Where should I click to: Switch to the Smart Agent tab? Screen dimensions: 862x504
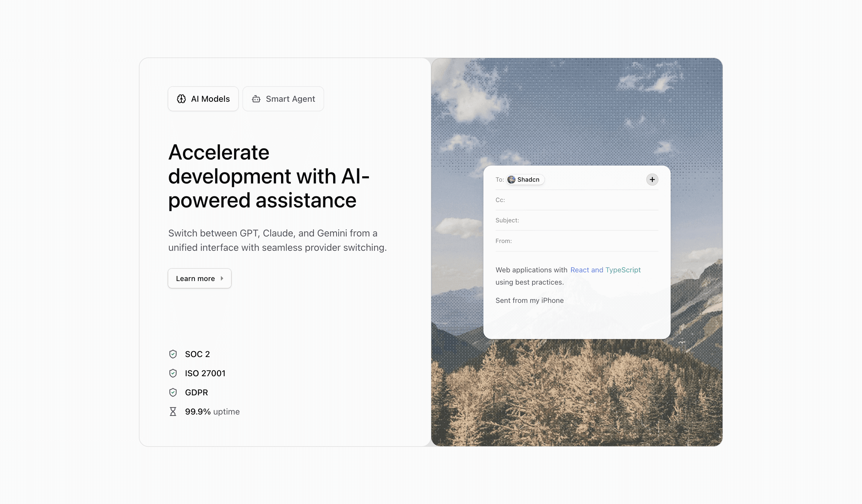283,99
